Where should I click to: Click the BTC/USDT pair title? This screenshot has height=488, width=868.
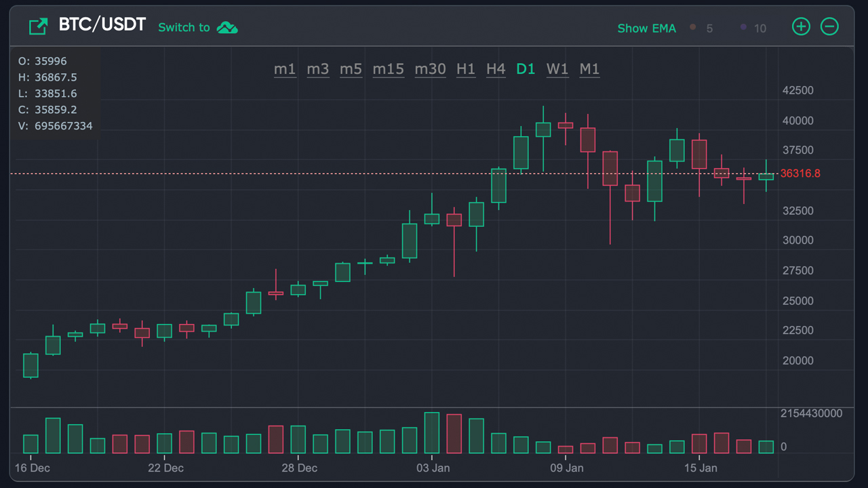pyautogui.click(x=102, y=25)
